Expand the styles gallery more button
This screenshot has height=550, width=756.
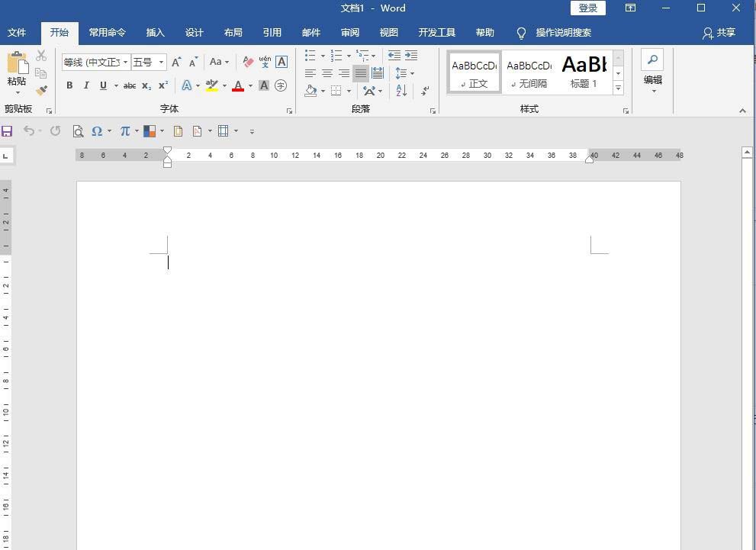pyautogui.click(x=619, y=88)
